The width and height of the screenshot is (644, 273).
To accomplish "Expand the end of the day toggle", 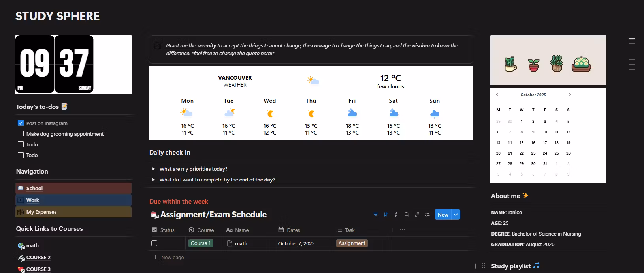I will click(154, 180).
